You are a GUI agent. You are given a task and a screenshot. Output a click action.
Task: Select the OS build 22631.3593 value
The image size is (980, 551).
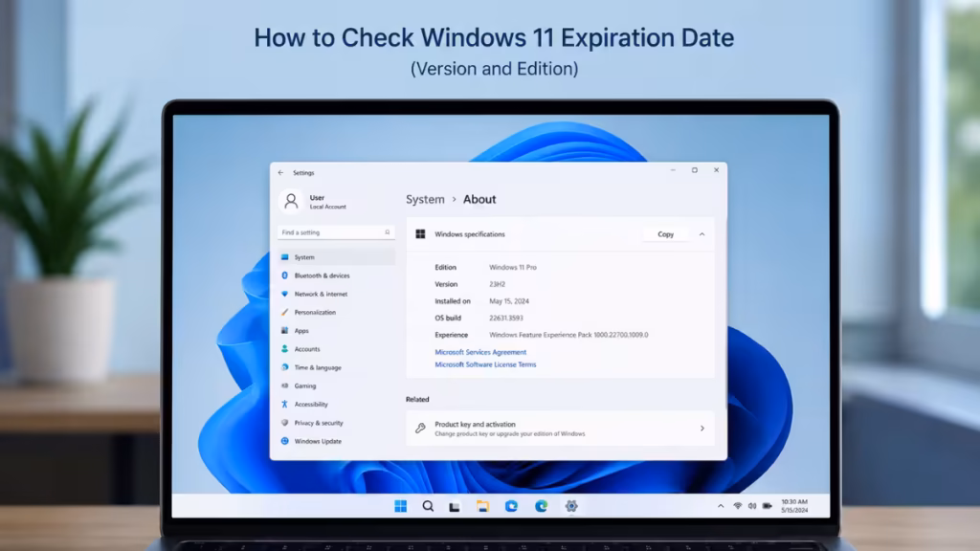pyautogui.click(x=505, y=318)
